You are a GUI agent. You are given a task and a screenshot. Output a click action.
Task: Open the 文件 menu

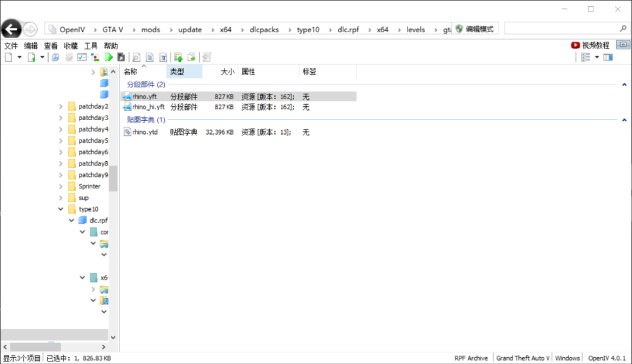pos(11,45)
